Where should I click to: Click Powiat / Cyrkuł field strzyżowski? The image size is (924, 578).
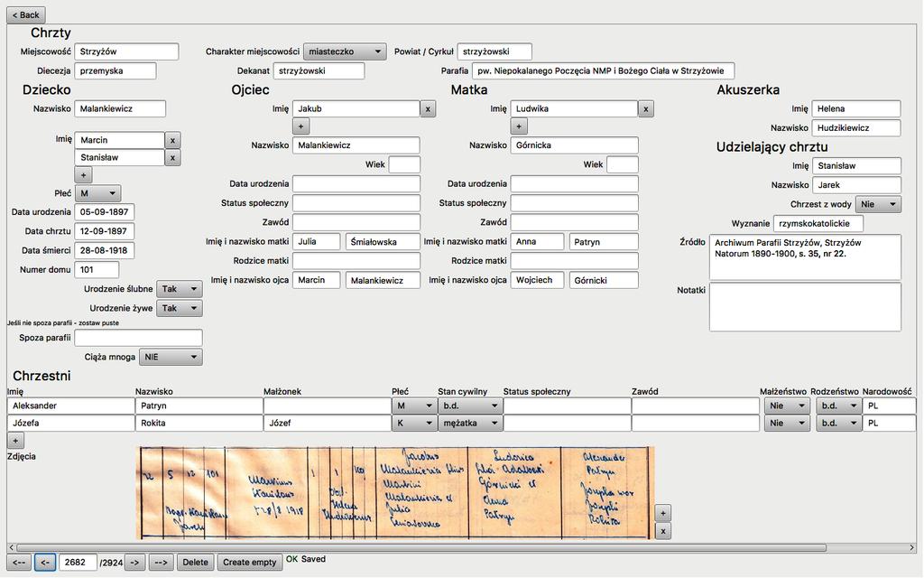[x=494, y=51]
